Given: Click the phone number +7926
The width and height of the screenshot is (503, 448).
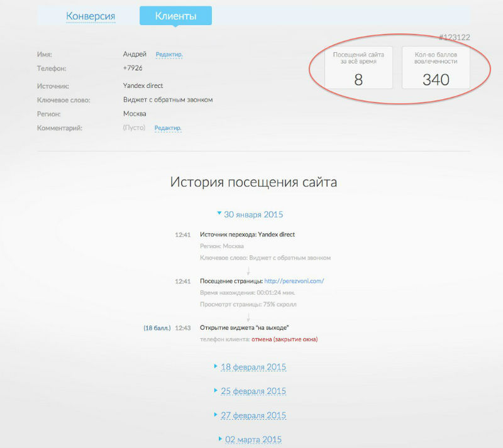Looking at the screenshot, I should 133,68.
